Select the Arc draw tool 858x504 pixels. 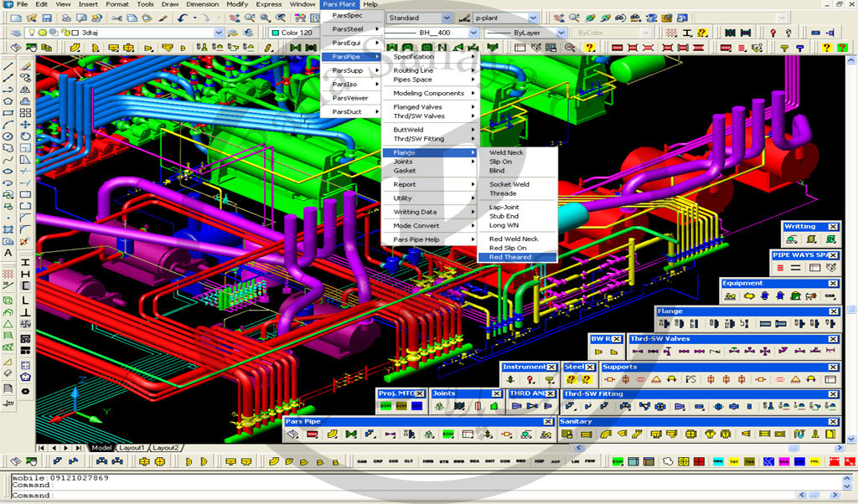click(8, 125)
